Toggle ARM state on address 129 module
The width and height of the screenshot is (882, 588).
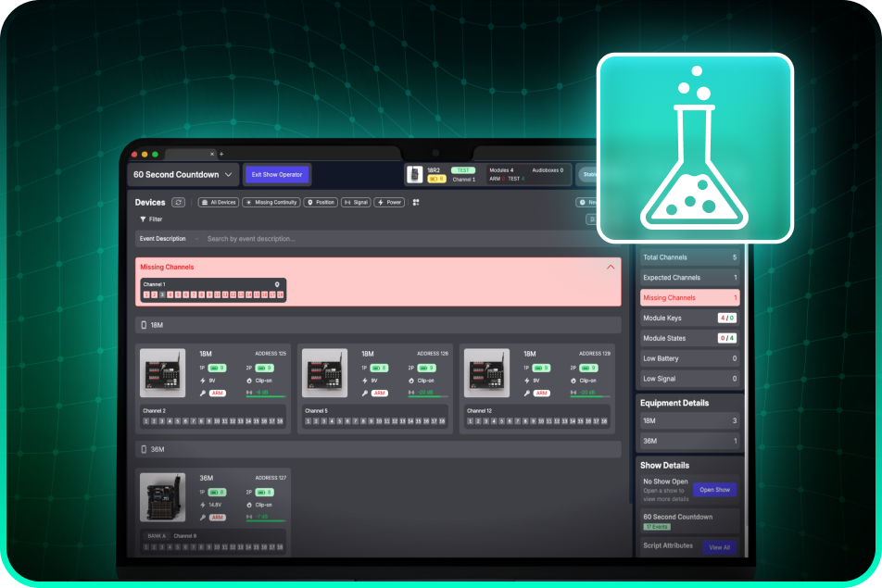pyautogui.click(x=542, y=393)
